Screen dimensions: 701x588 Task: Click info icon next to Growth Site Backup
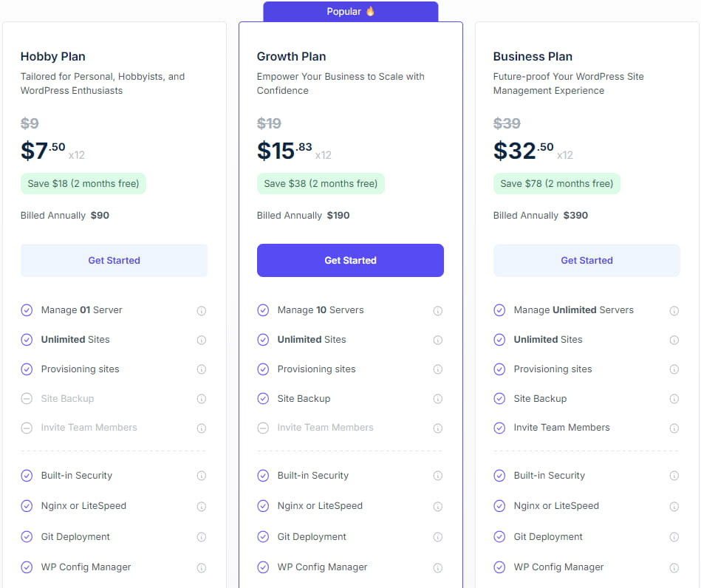click(x=438, y=399)
